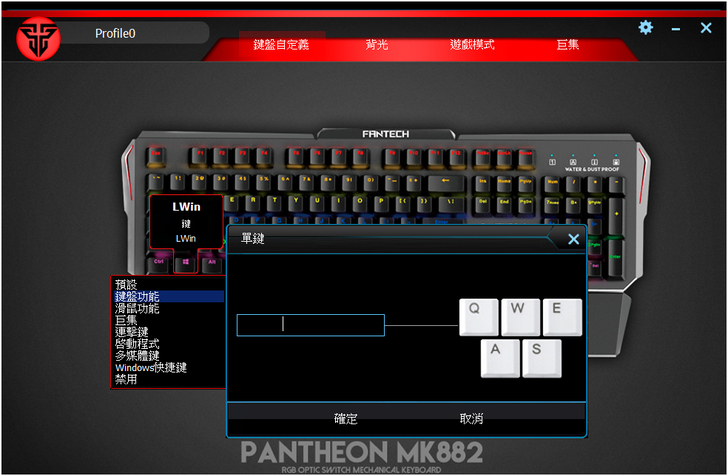Confirm with the 確定 button
This screenshot has width=728, height=476.
345,418
